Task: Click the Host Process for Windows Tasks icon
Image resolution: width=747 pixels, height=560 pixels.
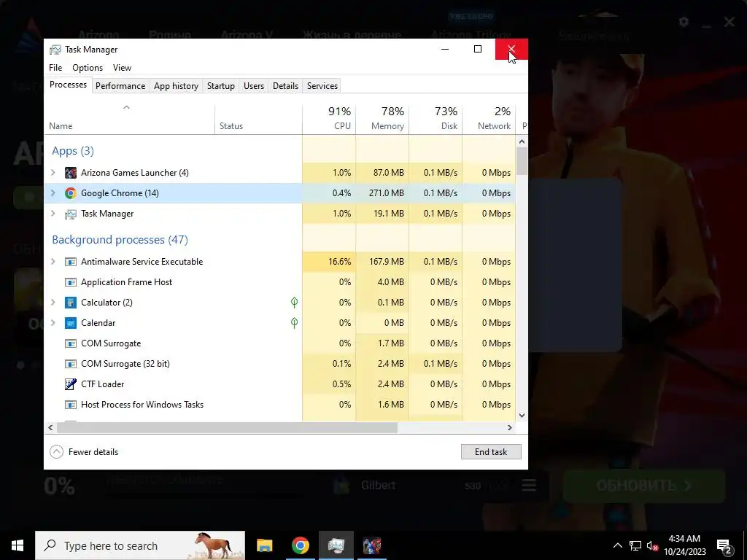Action: coord(71,405)
